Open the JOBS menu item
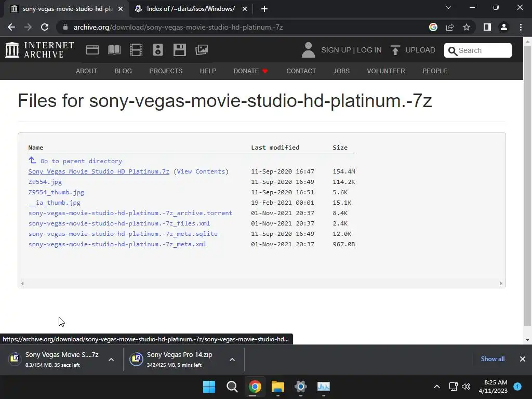This screenshot has width=532, height=399. (x=341, y=71)
